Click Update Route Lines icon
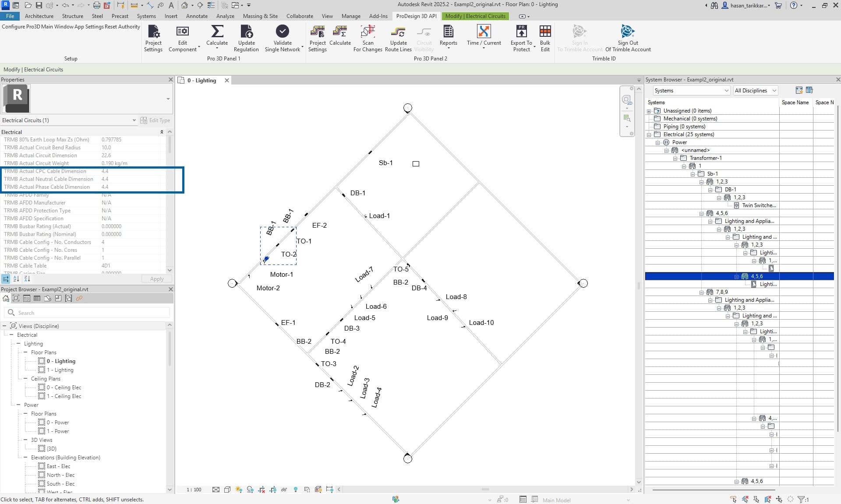Image resolution: width=841 pixels, height=504 pixels. pos(398,32)
